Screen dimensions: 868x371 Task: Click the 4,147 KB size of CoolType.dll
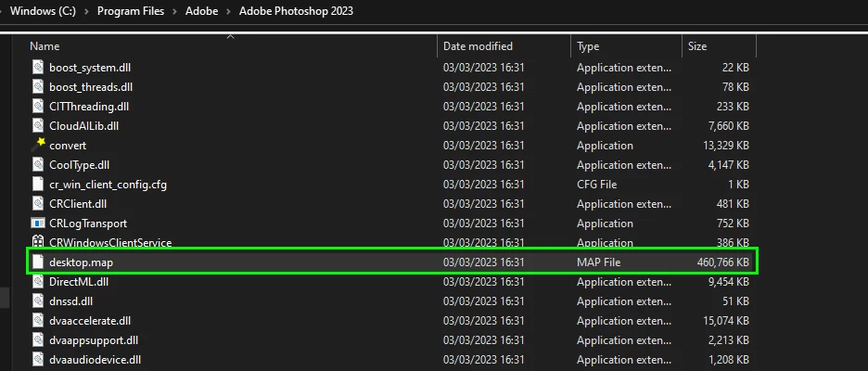[729, 165]
